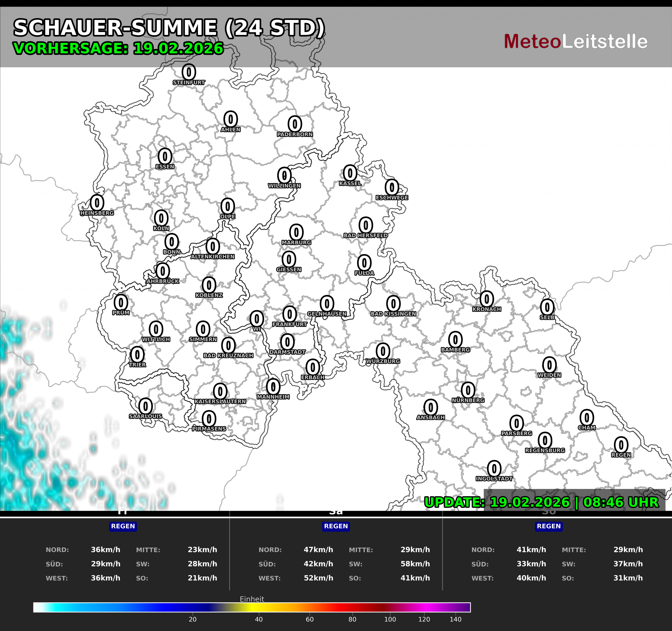Select the HEINSBERG station marker
672x631 pixels.
coord(97,202)
